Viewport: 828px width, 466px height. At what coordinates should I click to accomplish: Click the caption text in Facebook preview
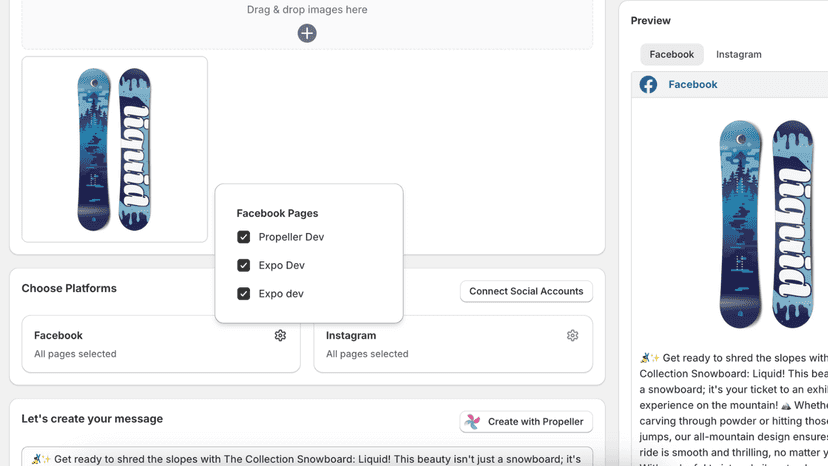point(733,408)
